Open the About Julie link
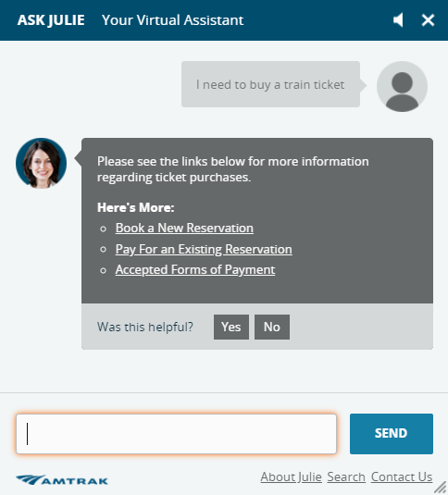This screenshot has width=448, height=495. [x=291, y=476]
